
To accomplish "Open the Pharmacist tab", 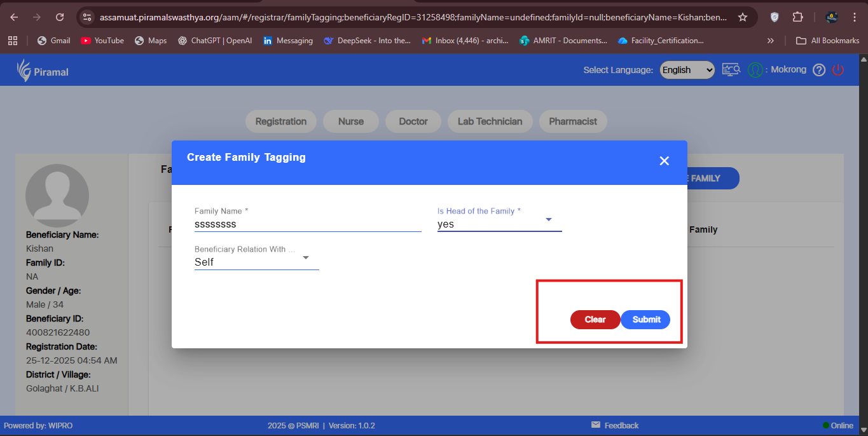I will coord(572,121).
